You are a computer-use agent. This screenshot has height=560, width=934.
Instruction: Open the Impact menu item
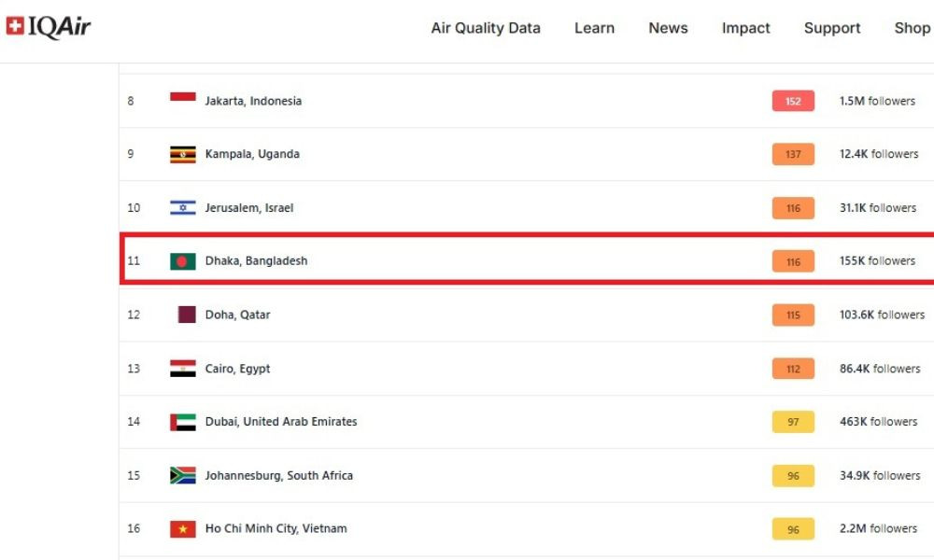click(745, 28)
